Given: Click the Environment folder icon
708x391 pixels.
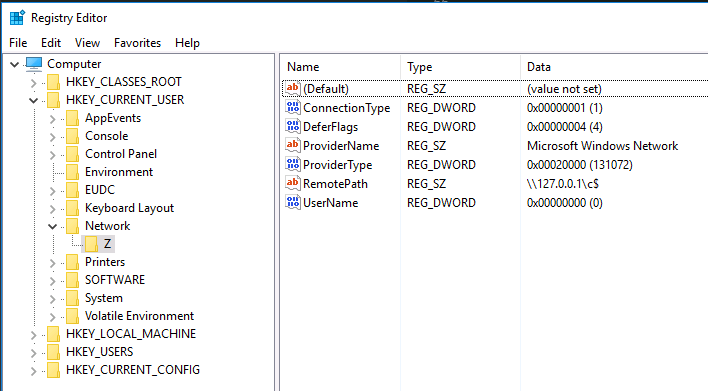Looking at the screenshot, I should (x=72, y=172).
